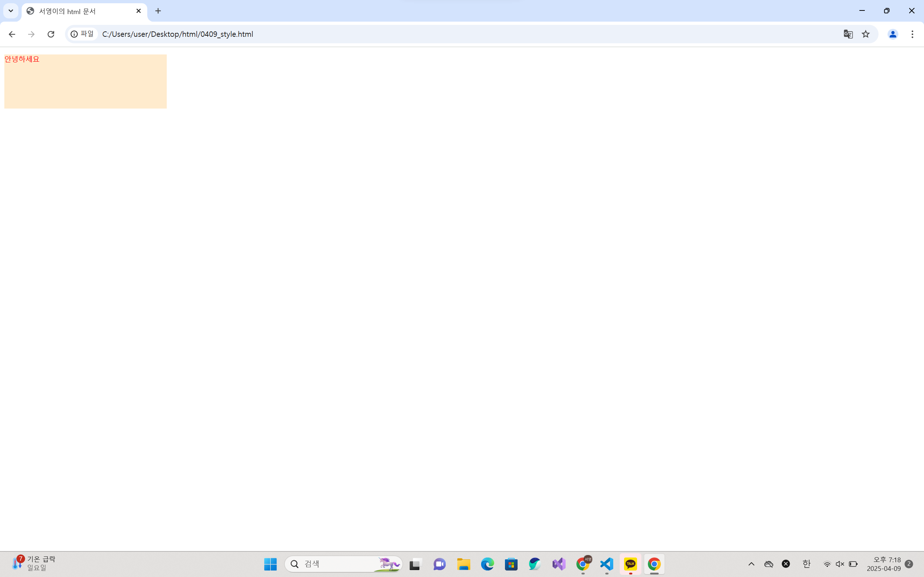
Task: Click the 파일 site info chip
Action: point(82,34)
